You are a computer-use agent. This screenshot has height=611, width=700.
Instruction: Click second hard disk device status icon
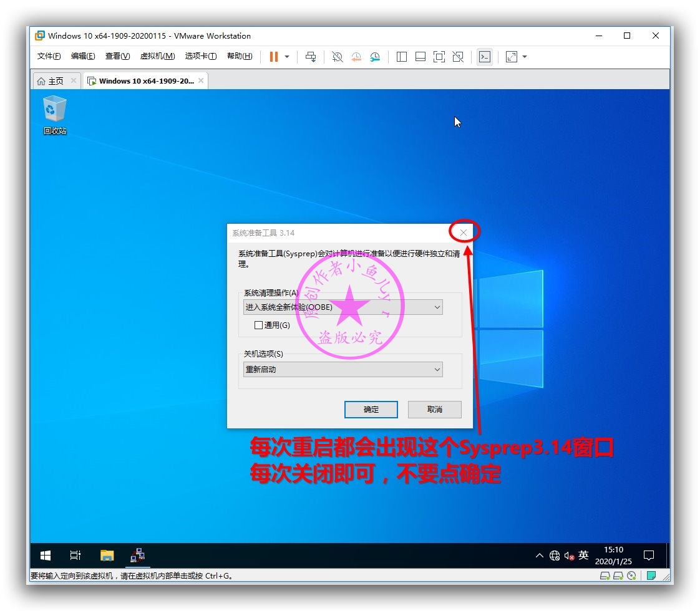point(618,575)
